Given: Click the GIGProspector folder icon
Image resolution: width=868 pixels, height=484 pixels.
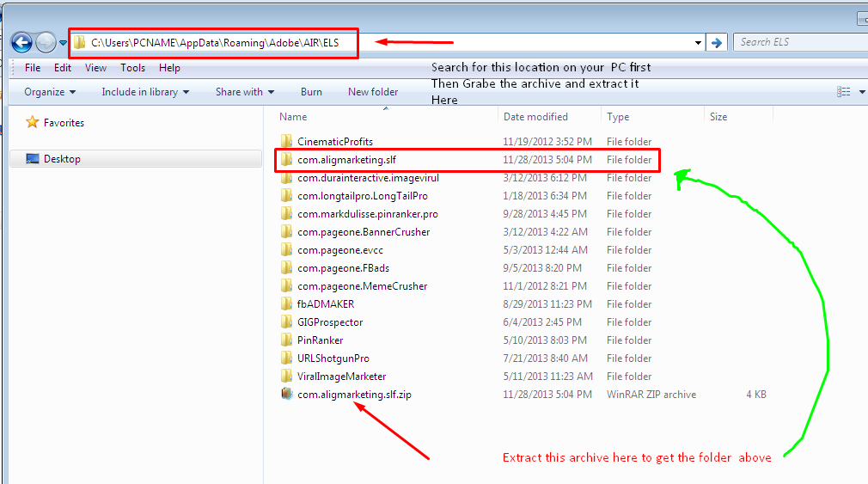Looking at the screenshot, I should pyautogui.click(x=286, y=322).
